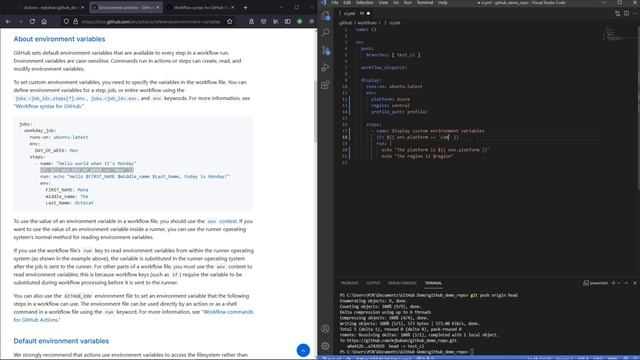Select Environment variables Firefox tab
The width and height of the screenshot is (640, 360).
(125, 7)
